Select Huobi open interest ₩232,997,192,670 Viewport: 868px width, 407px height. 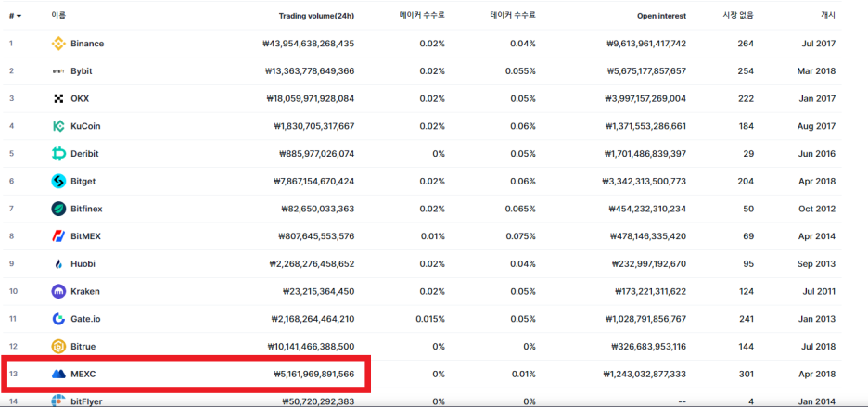[649, 264]
